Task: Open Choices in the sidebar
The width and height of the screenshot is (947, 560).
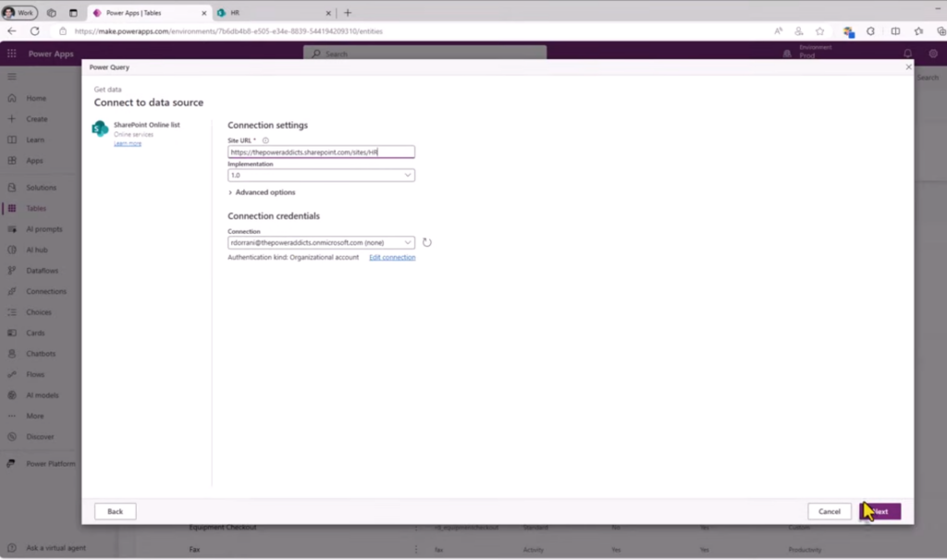Action: 39,312
